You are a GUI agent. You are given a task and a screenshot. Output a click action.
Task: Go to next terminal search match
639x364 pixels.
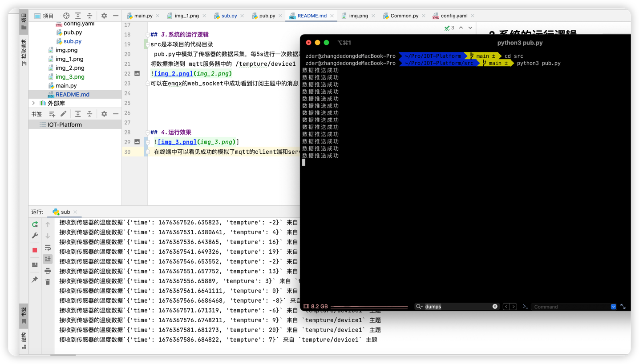(514, 307)
